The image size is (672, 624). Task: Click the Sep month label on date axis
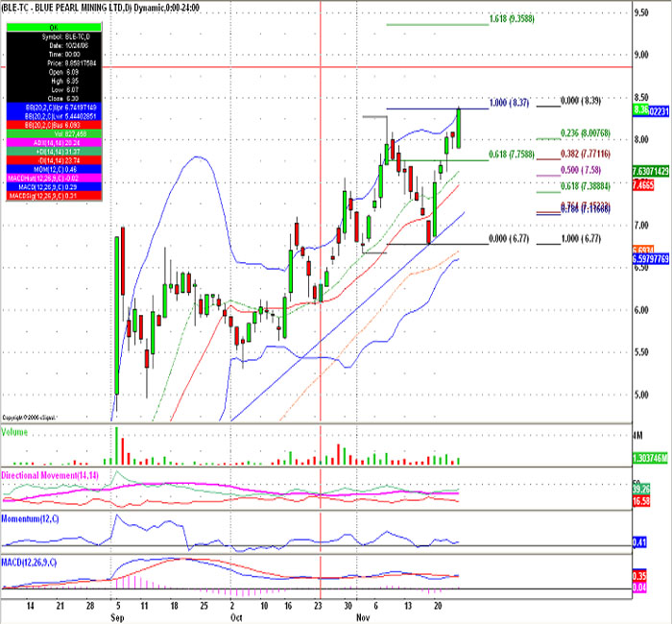tap(117, 617)
